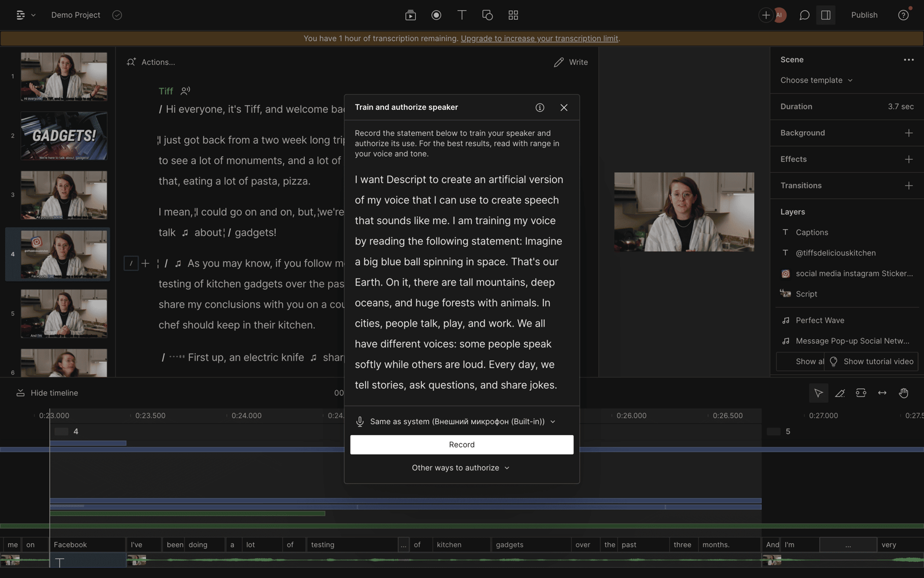Click the speaker voice icon next to Tiff

185,91
